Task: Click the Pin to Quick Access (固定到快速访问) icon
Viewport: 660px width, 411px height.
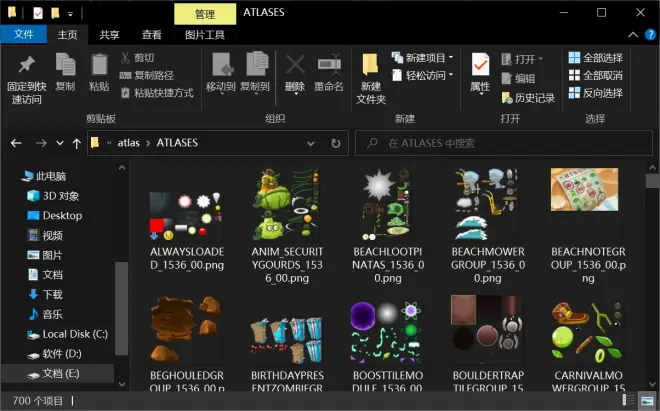Action: [26, 64]
